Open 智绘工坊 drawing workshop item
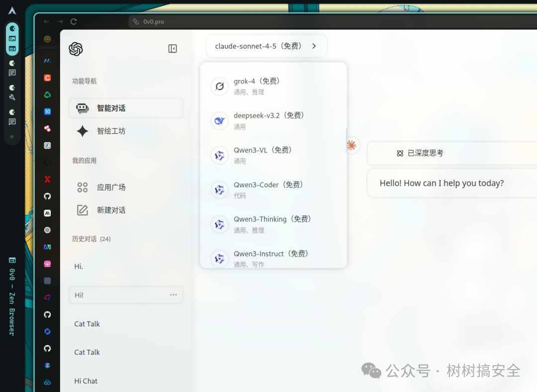This screenshot has width=537, height=392. click(x=126, y=131)
